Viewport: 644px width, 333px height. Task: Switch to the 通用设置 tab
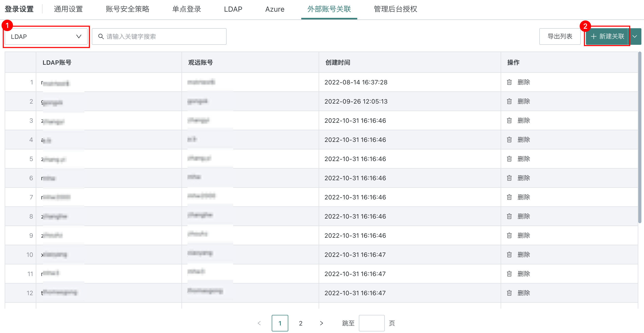click(x=68, y=9)
